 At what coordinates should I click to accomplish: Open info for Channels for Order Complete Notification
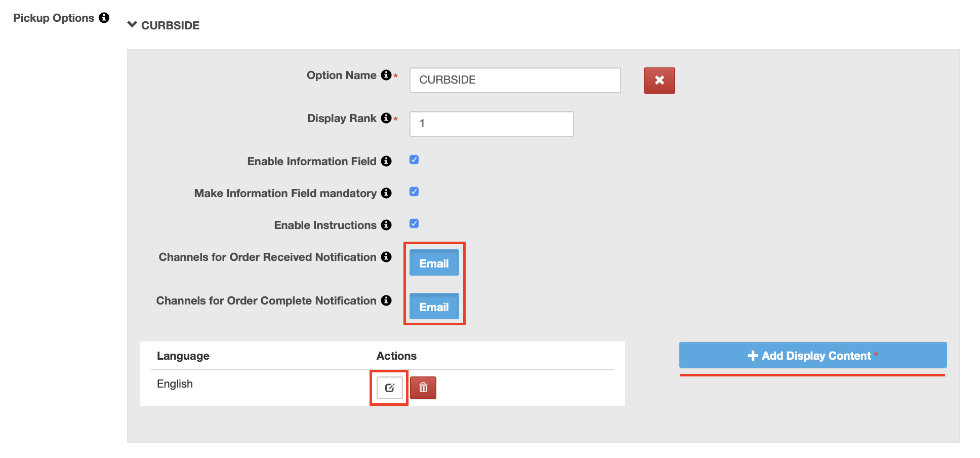tap(386, 300)
